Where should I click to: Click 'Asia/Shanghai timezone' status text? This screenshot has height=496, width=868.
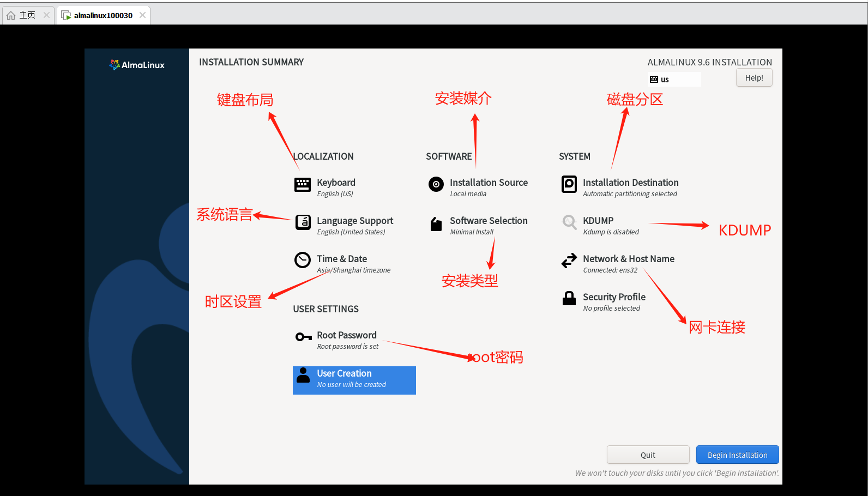coord(353,270)
